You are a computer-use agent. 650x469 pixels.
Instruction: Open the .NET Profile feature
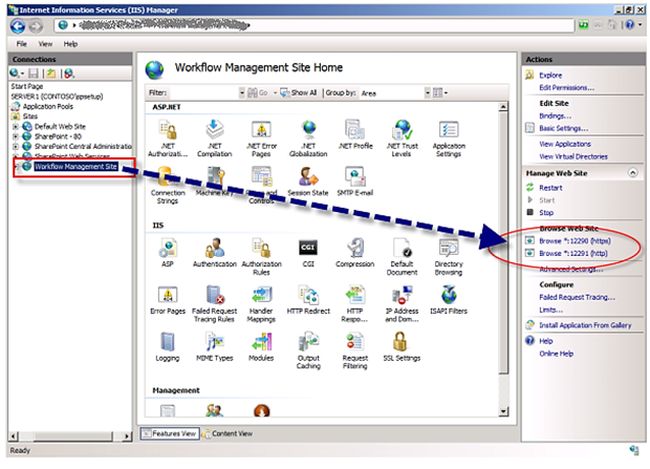[x=355, y=135]
